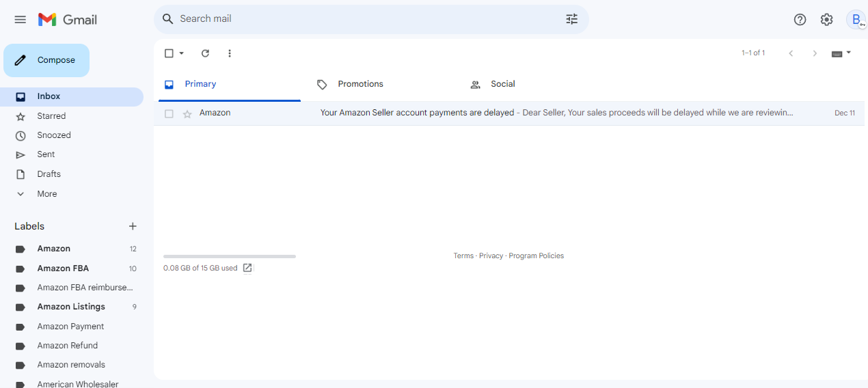
Task: Click the Labels section heading
Action: (29, 226)
